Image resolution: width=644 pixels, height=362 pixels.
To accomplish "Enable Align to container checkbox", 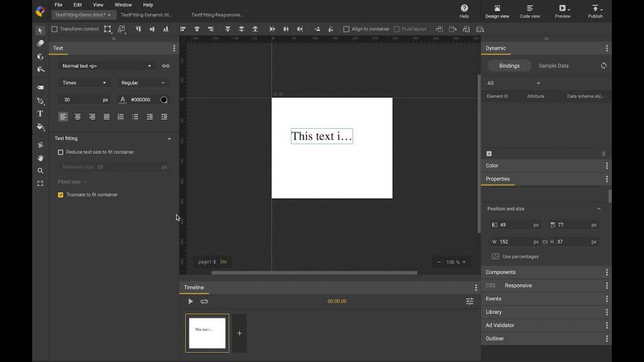I will [x=347, y=29].
